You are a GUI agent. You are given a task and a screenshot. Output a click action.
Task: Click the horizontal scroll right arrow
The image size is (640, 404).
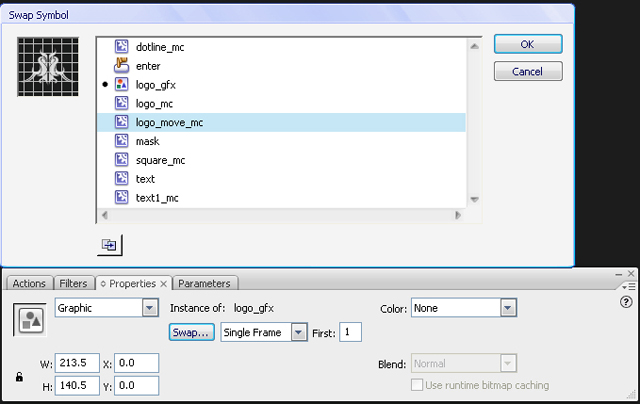tap(458, 215)
